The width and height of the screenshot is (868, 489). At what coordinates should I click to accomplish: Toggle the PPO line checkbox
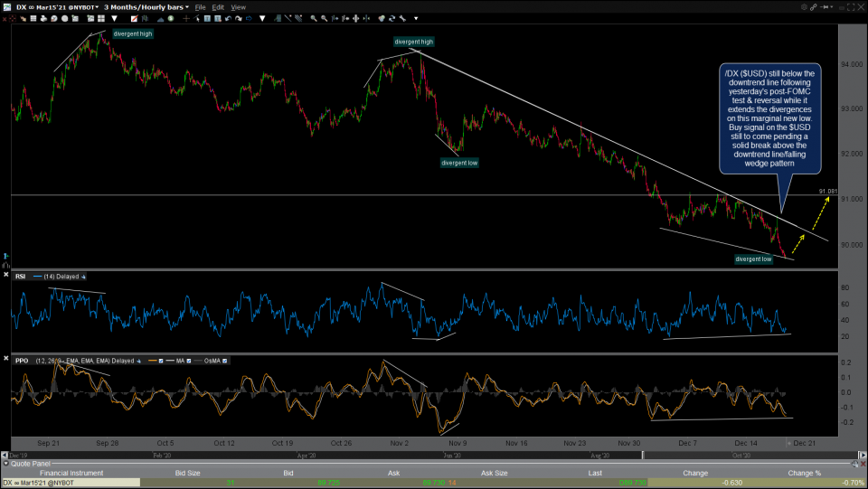[160, 361]
